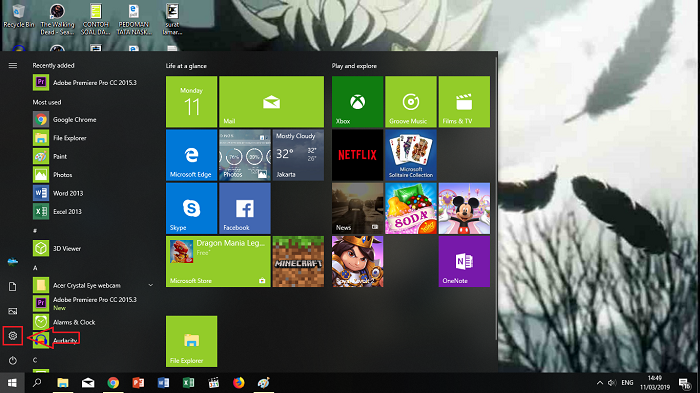Viewport: 700px width, 393px height.
Task: Open Settings gear in Start sidebar
Action: pos(12,335)
